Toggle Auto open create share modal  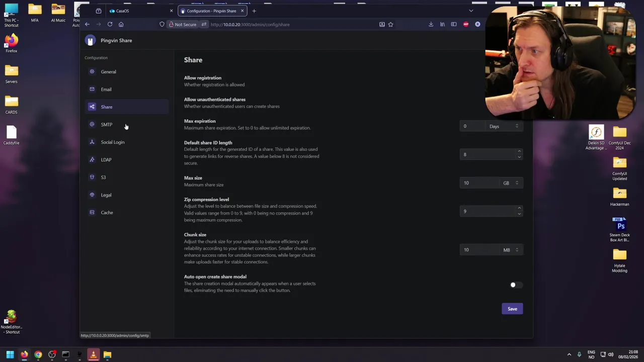(x=516, y=285)
